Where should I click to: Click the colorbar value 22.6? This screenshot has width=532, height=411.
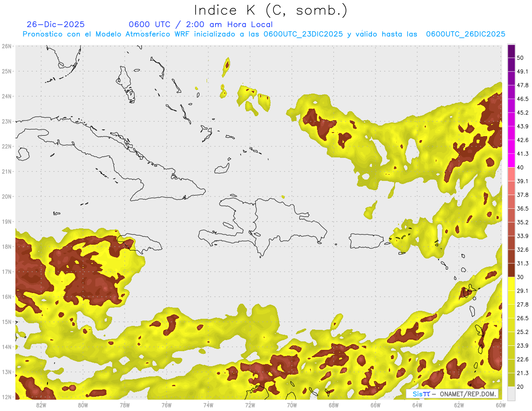click(x=523, y=360)
